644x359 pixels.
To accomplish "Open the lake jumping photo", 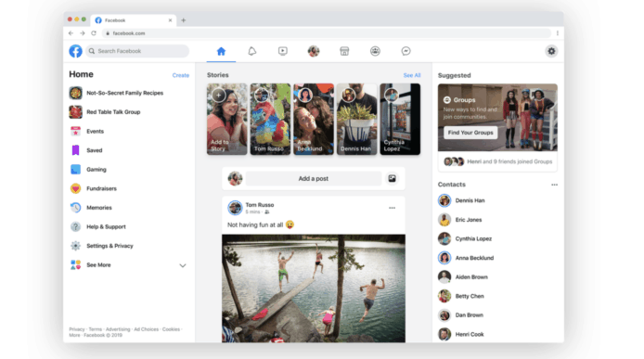I will [314, 288].
